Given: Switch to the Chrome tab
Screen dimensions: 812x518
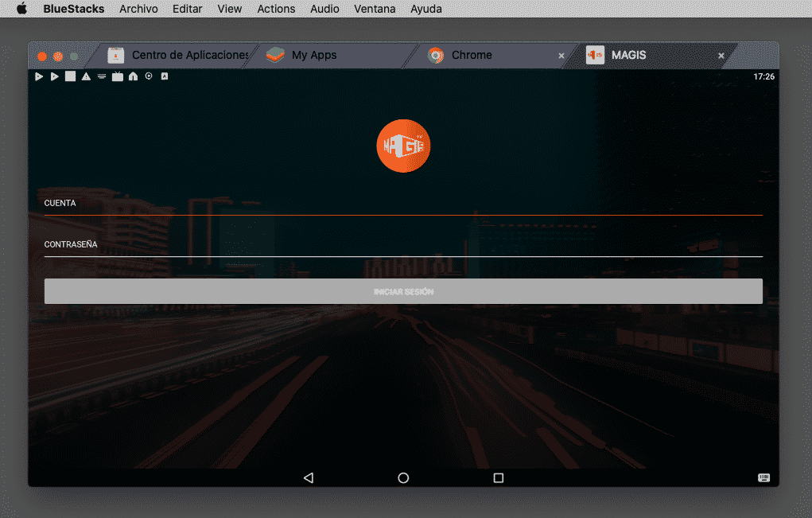Looking at the screenshot, I should point(472,56).
